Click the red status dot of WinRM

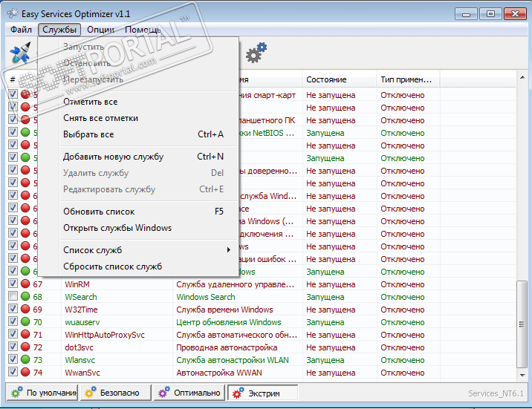(x=25, y=284)
